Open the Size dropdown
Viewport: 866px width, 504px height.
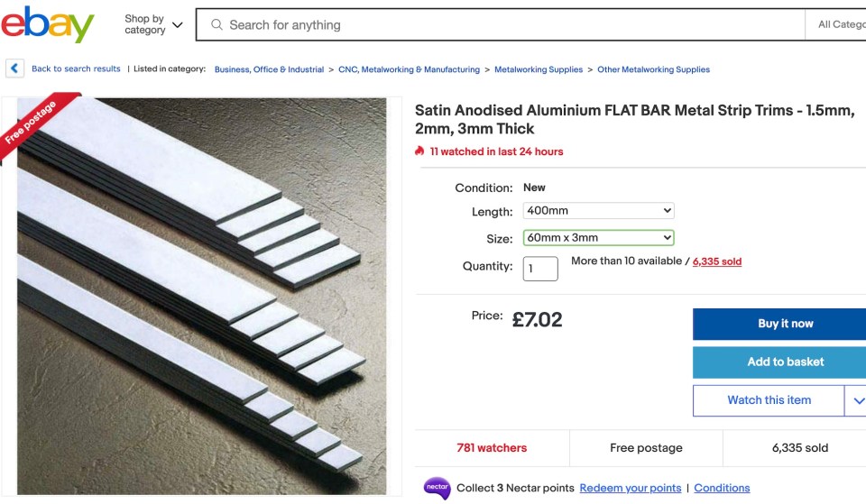pos(598,238)
